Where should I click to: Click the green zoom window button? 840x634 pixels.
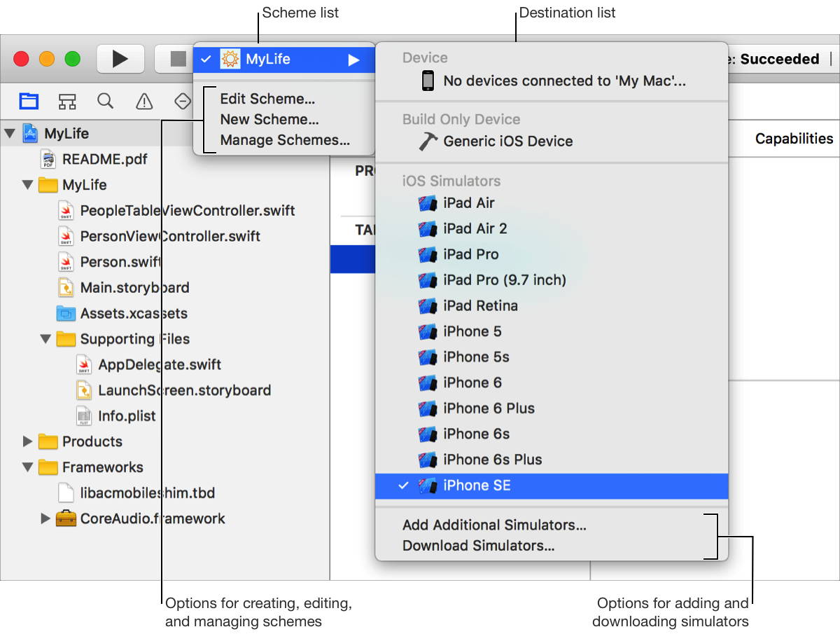73,60
